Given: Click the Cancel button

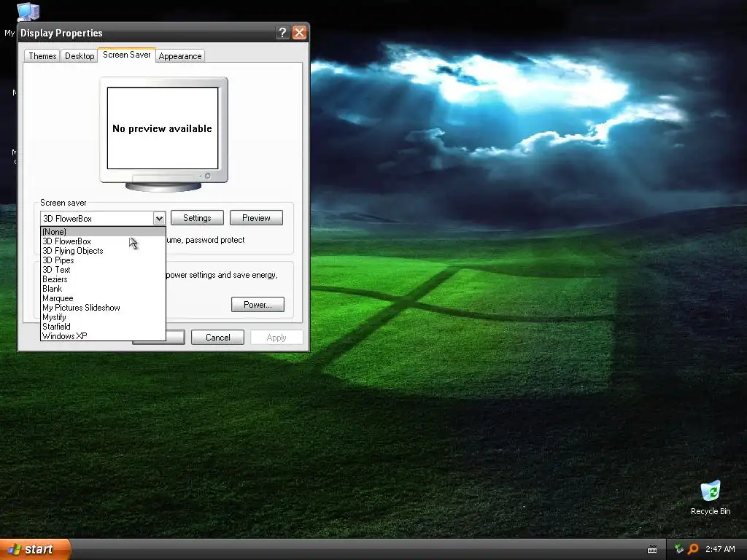Looking at the screenshot, I should [x=217, y=338].
